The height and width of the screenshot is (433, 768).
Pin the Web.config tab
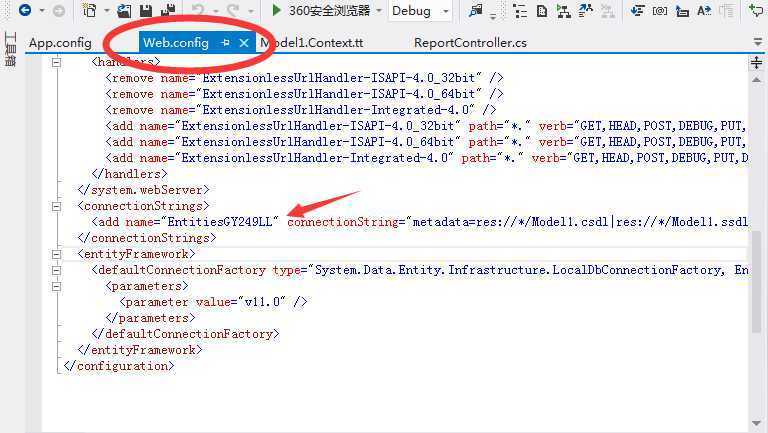pos(225,43)
